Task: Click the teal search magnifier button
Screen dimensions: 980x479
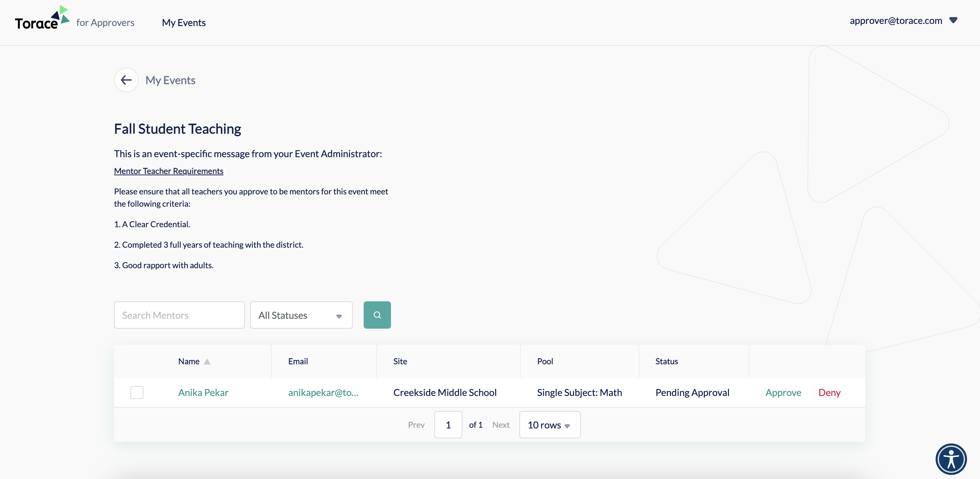Action: [x=377, y=315]
